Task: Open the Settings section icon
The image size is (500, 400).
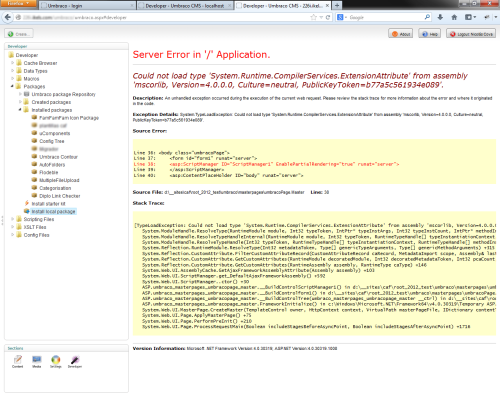Action: point(56,361)
